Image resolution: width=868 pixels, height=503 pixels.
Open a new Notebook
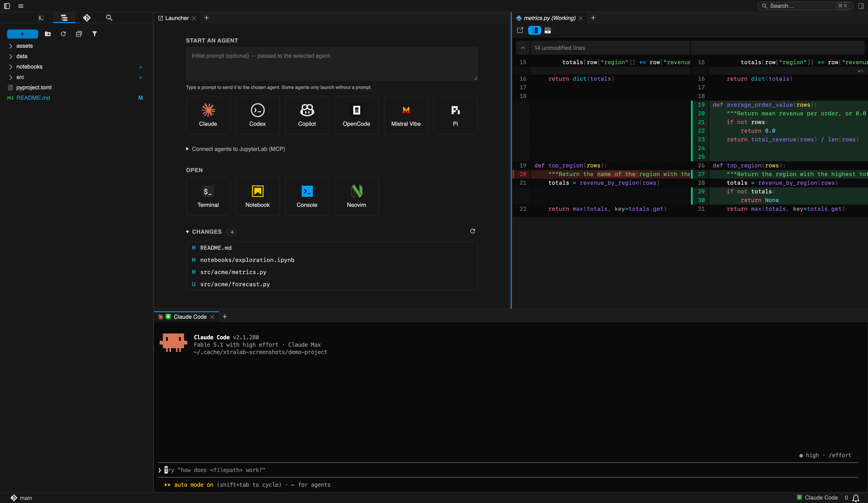[x=257, y=196]
